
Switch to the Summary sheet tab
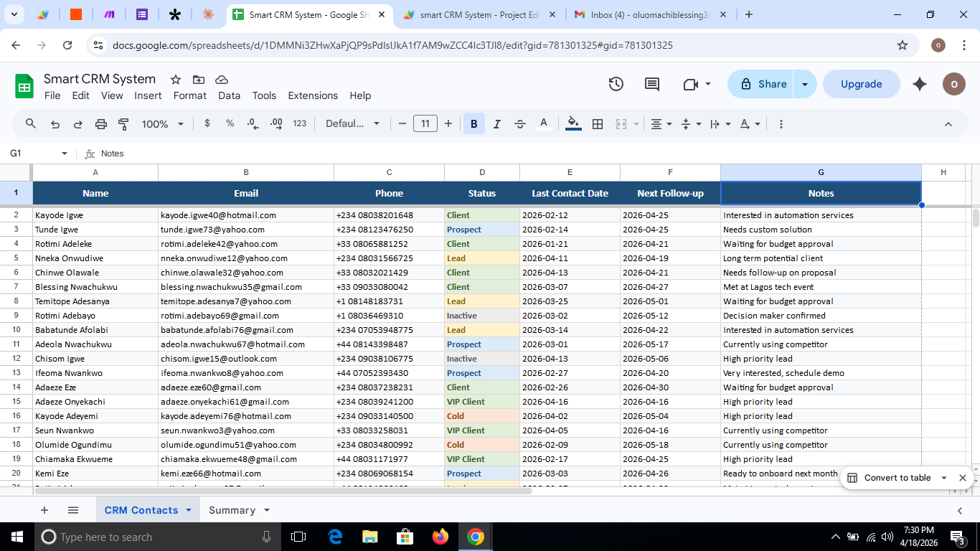[231, 510]
